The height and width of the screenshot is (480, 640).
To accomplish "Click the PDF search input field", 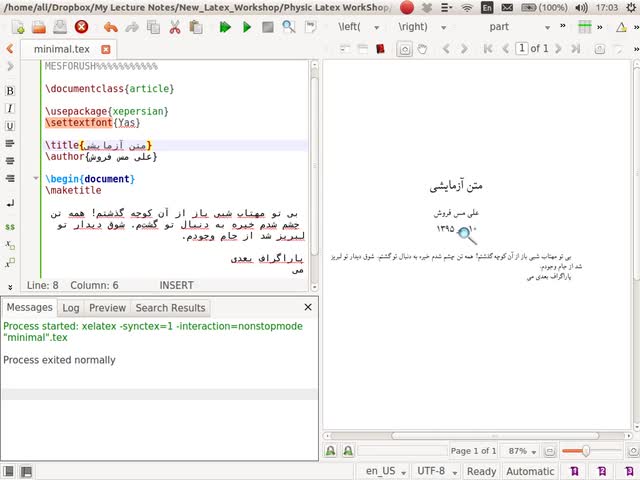I will [x=402, y=451].
